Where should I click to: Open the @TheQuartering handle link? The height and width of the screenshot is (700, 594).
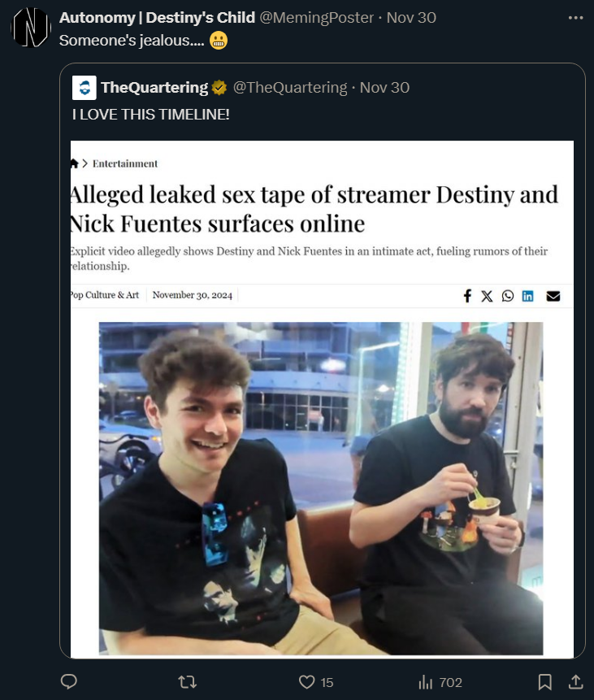click(290, 88)
